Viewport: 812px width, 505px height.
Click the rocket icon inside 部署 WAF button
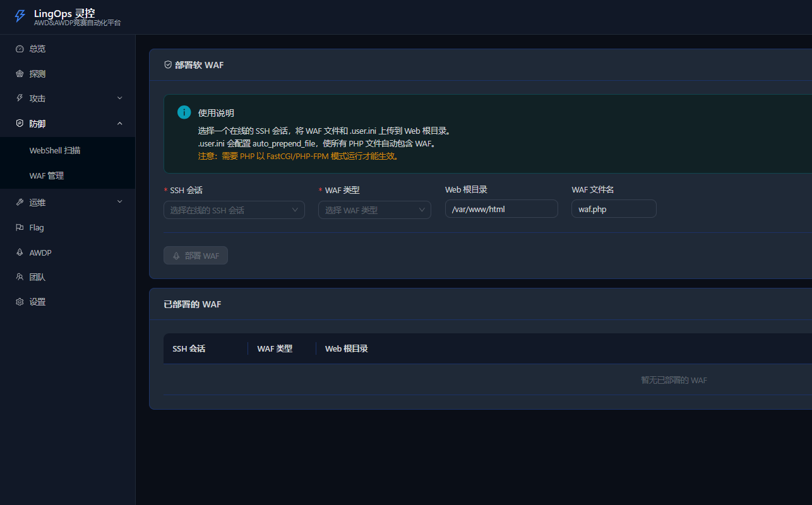(176, 256)
